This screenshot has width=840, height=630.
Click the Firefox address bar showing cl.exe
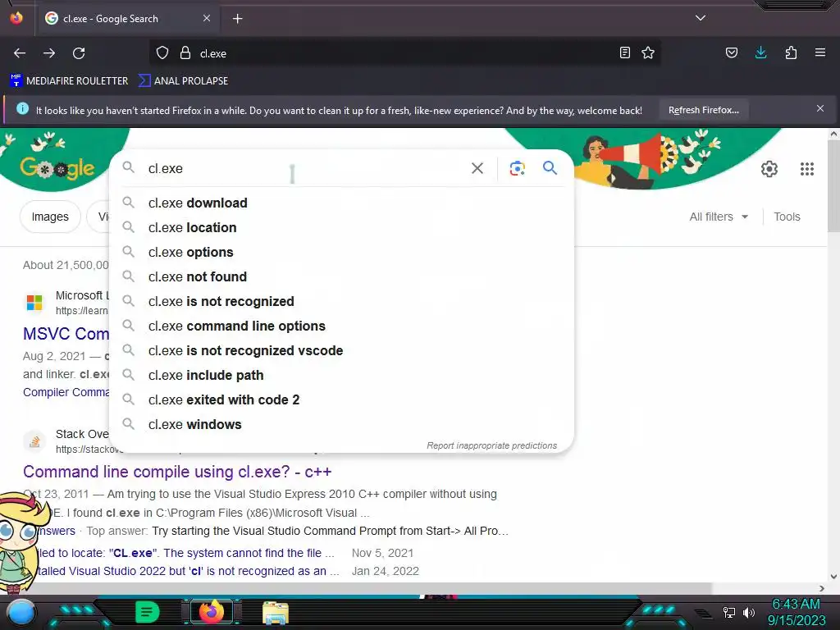[x=407, y=53]
